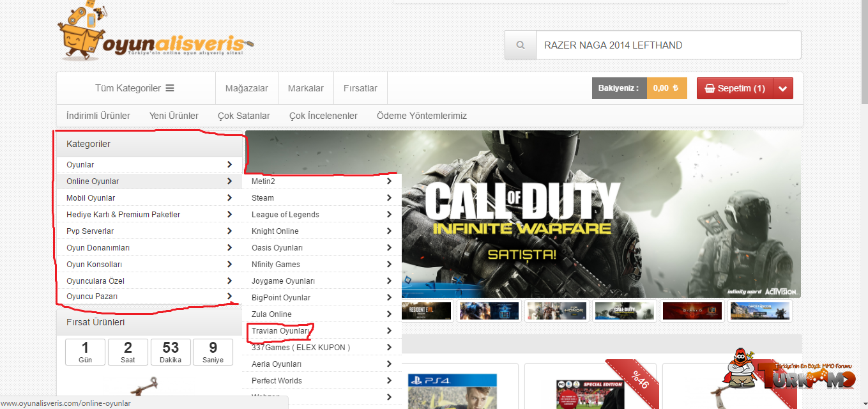The width and height of the screenshot is (868, 409).
Task: Open the Special Edition %46 product card
Action: click(590, 387)
